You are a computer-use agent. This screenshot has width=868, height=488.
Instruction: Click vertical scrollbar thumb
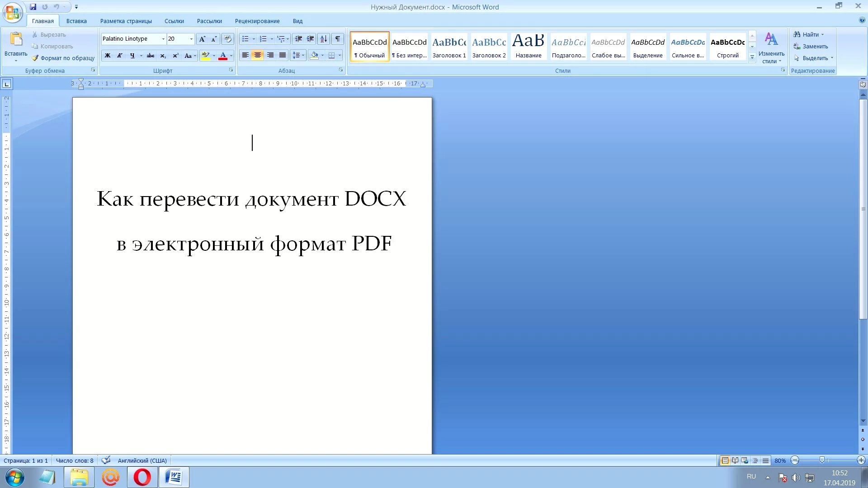[863, 209]
